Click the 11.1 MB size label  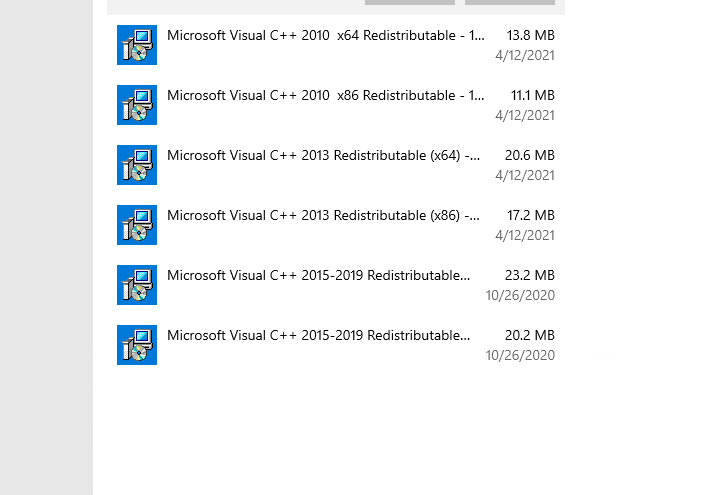pyautogui.click(x=532, y=96)
